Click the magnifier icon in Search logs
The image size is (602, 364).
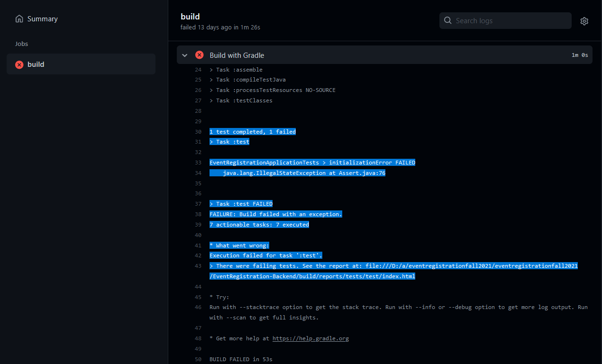pos(447,21)
